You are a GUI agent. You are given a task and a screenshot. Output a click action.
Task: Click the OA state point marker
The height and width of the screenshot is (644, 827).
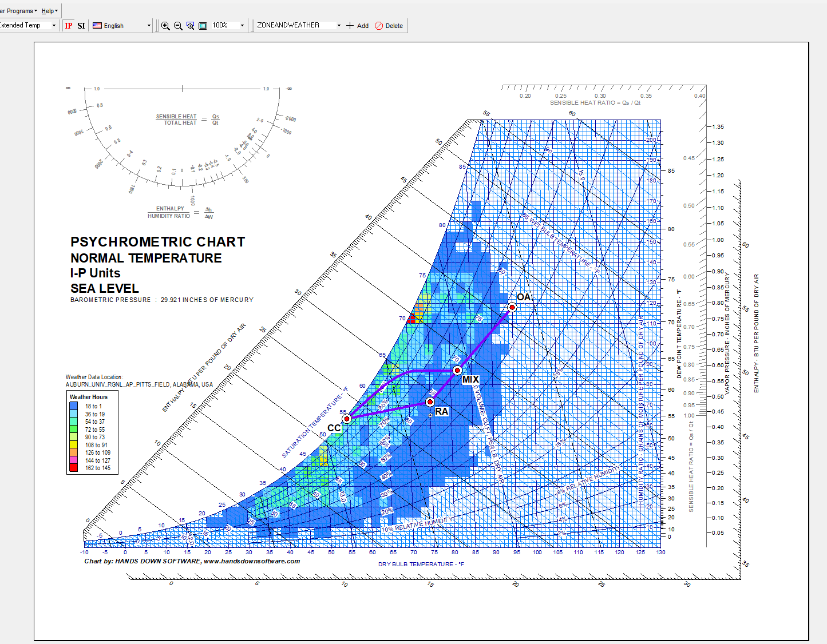[x=512, y=307]
